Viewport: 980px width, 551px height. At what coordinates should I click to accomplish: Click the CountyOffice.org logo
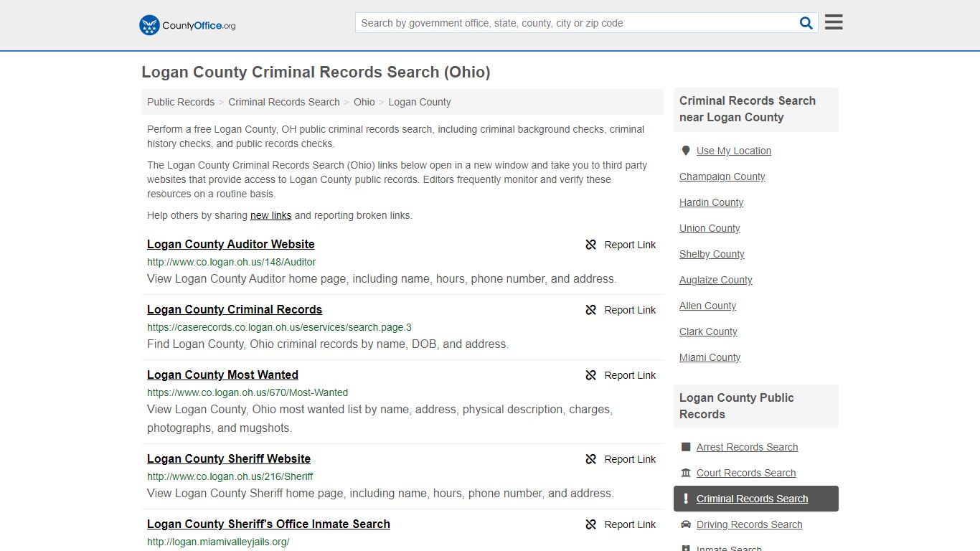click(187, 25)
